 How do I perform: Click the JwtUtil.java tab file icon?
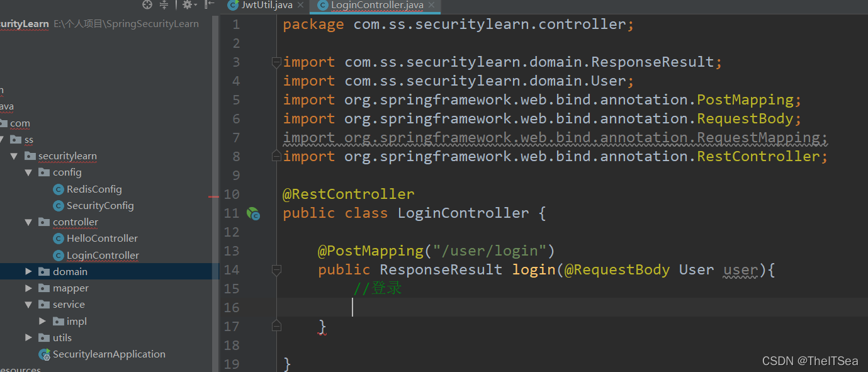point(233,5)
